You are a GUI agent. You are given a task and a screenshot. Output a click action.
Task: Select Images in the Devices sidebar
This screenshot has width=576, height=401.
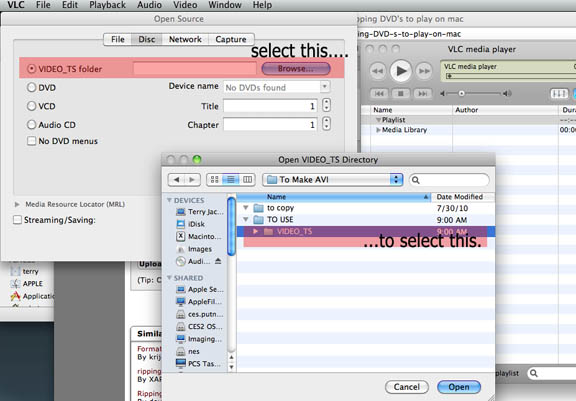click(x=195, y=249)
